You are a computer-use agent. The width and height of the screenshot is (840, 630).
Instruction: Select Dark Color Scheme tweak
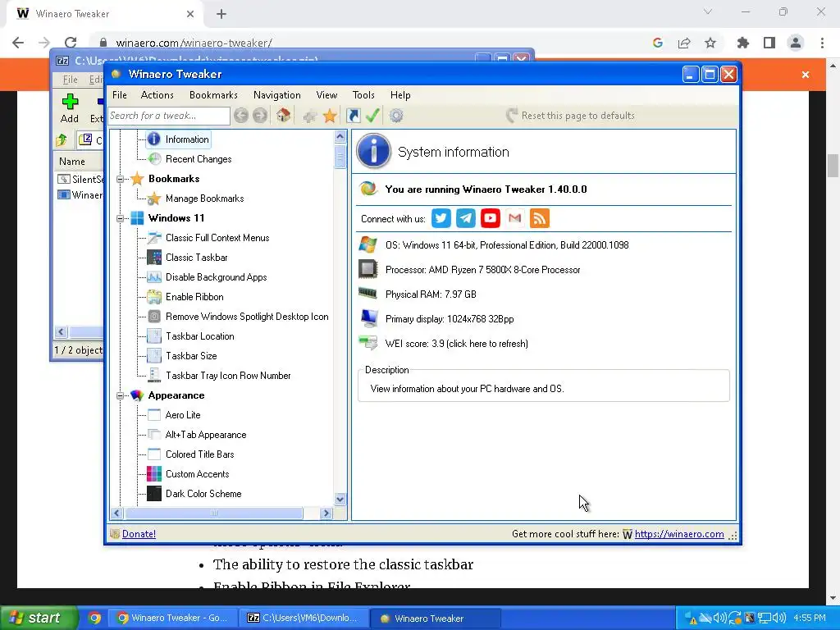203,494
